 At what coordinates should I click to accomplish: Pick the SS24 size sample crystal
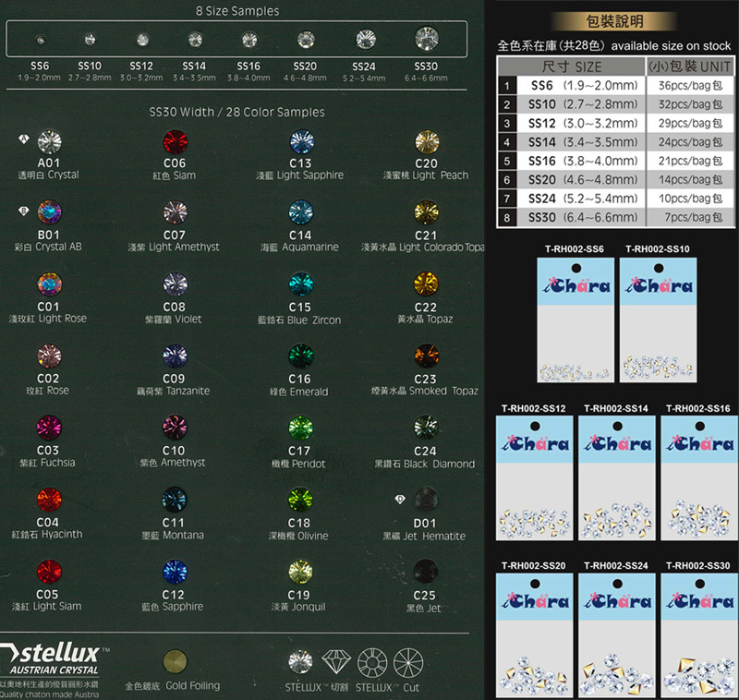[x=366, y=39]
